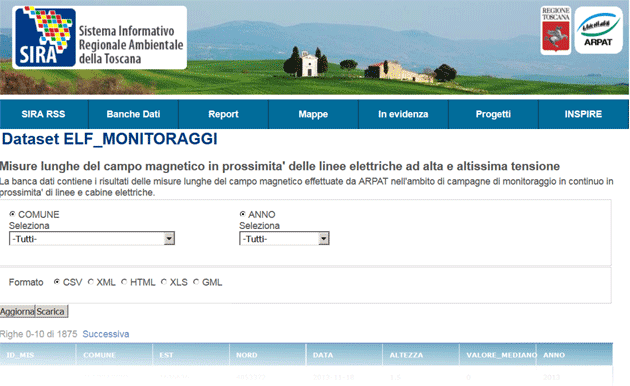This screenshot has height=386, width=630.
Task: Click the Aggiorna button
Action: 17,311
